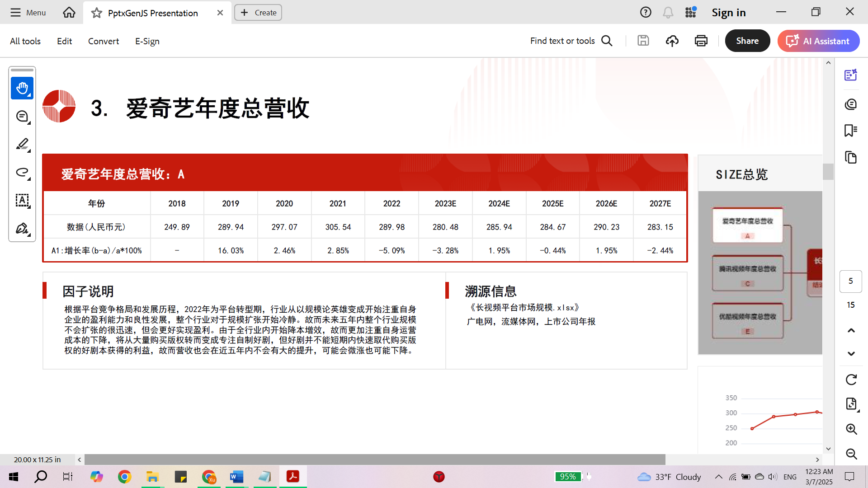The width and height of the screenshot is (868, 488).
Task: Open the Add comment tool
Action: tap(22, 117)
